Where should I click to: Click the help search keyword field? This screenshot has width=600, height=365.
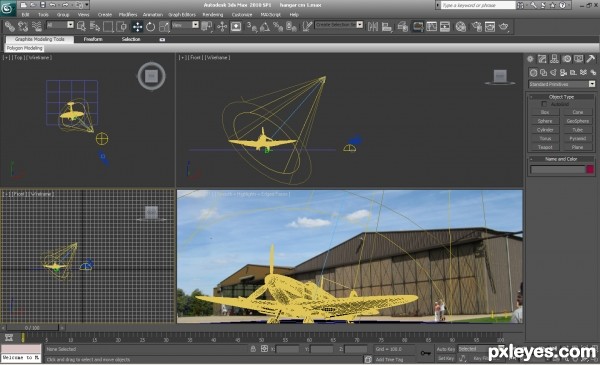(478, 5)
